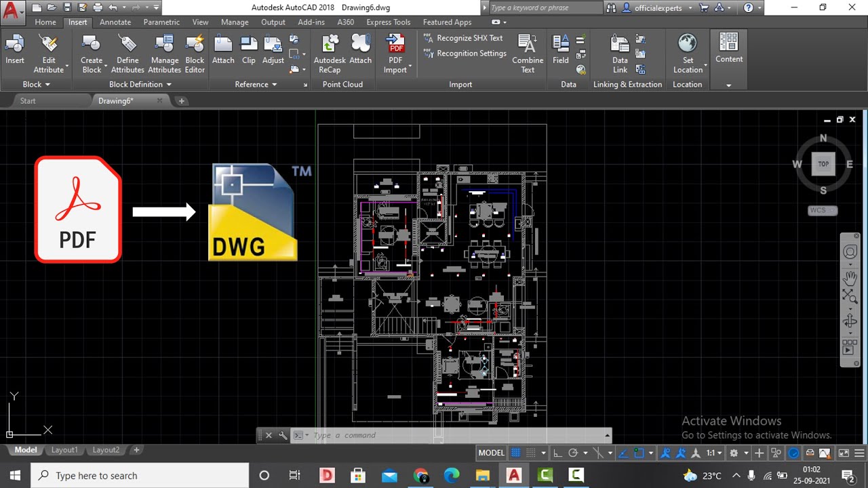This screenshot has width=868, height=488.
Task: Toggle drawing grid display in status bar
Action: click(x=516, y=453)
